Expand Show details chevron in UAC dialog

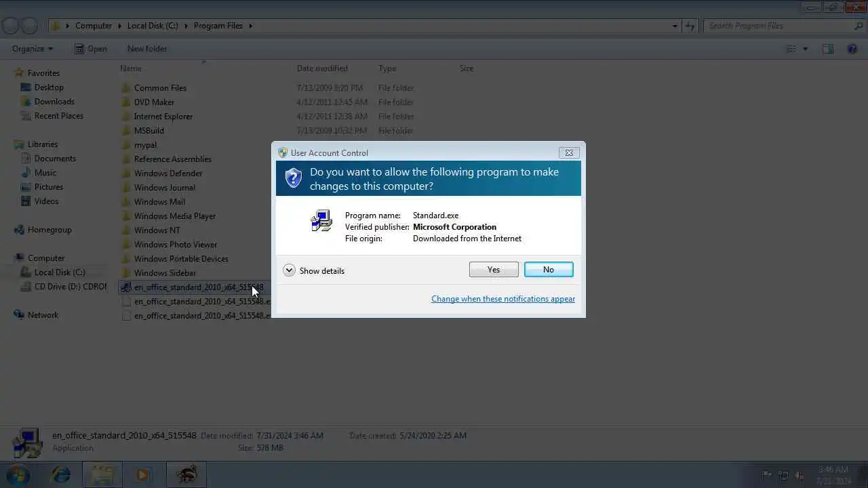(289, 270)
